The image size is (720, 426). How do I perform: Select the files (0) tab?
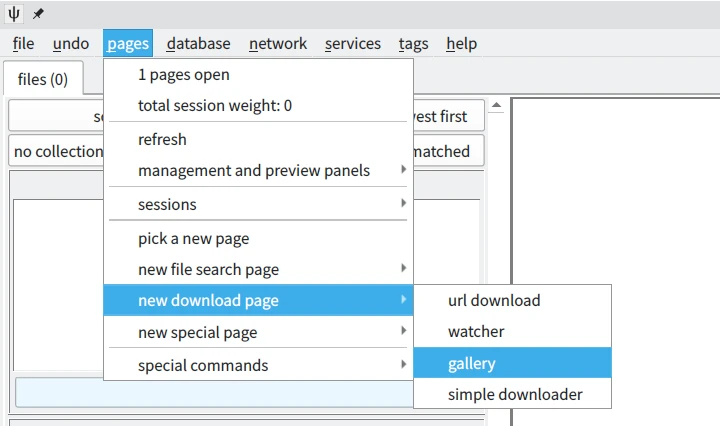coord(43,79)
